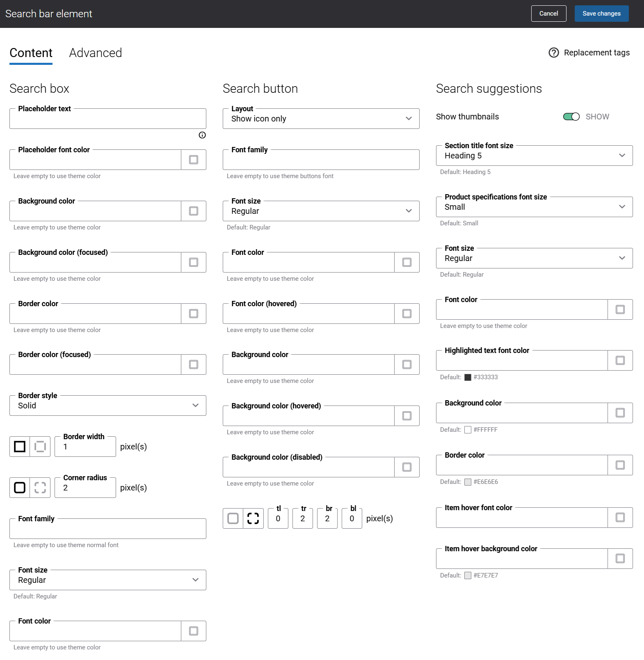
Task: Click the Cancel button
Action: coord(548,14)
